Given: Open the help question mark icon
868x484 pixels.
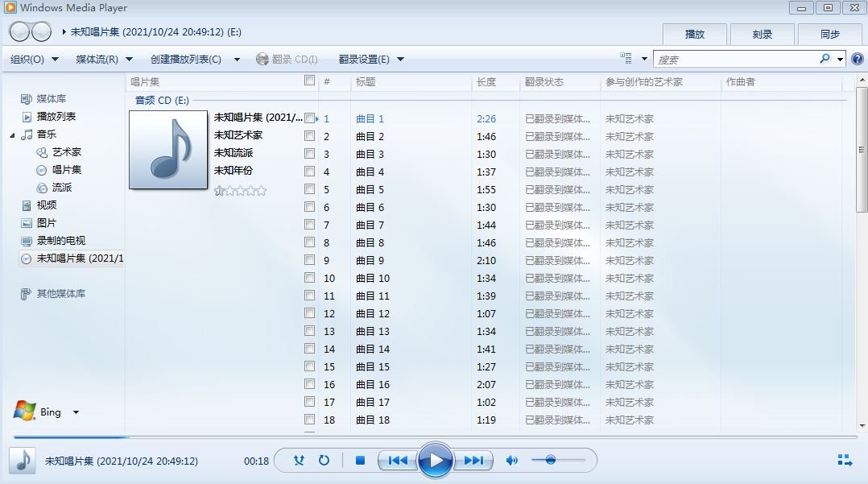Looking at the screenshot, I should (857, 59).
